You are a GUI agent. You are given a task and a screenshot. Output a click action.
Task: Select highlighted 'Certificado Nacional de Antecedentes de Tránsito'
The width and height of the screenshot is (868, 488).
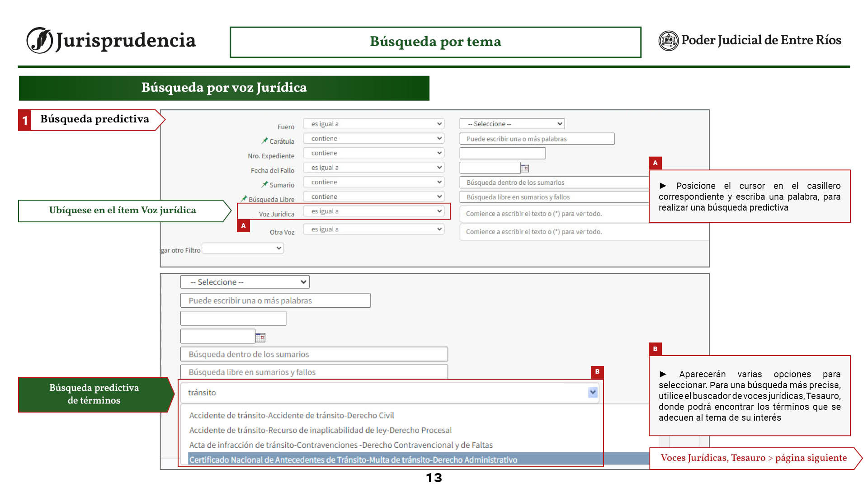click(x=419, y=459)
